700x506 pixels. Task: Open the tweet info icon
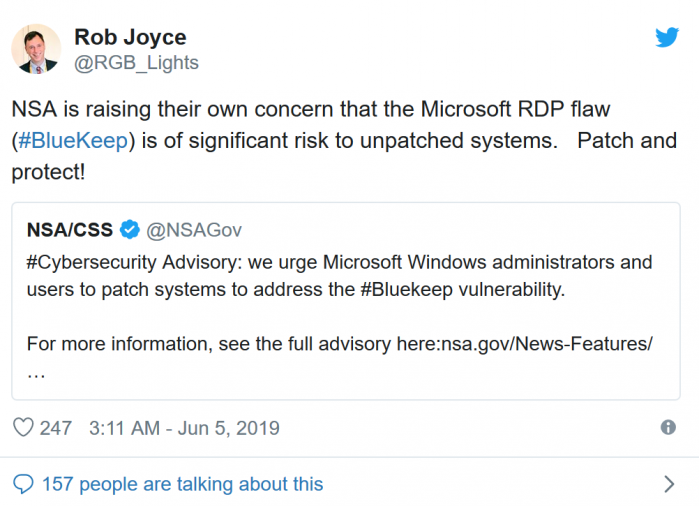(x=668, y=427)
